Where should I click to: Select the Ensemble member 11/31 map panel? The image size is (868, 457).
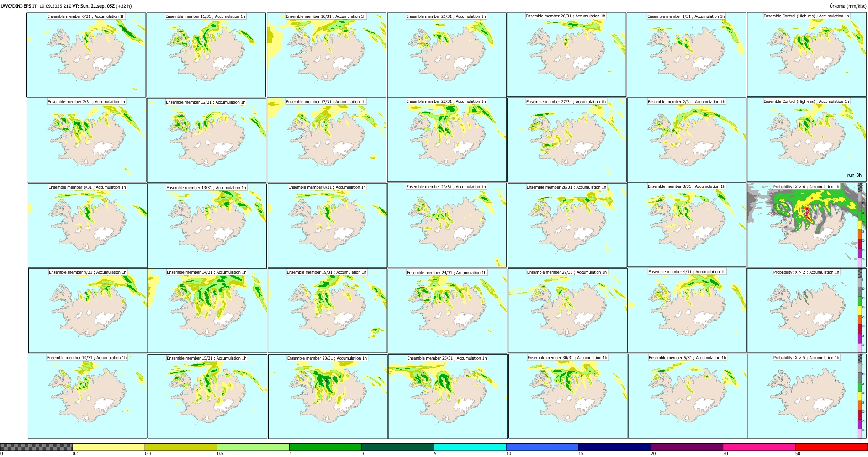click(206, 55)
